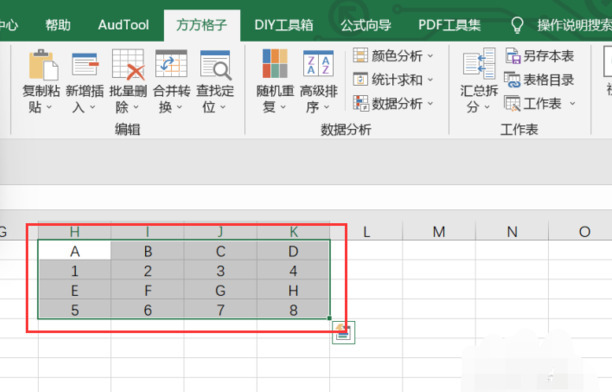The height and width of the screenshot is (392, 612).
Task: Expand the 高级排序 dropdown arrow
Action: [327, 107]
